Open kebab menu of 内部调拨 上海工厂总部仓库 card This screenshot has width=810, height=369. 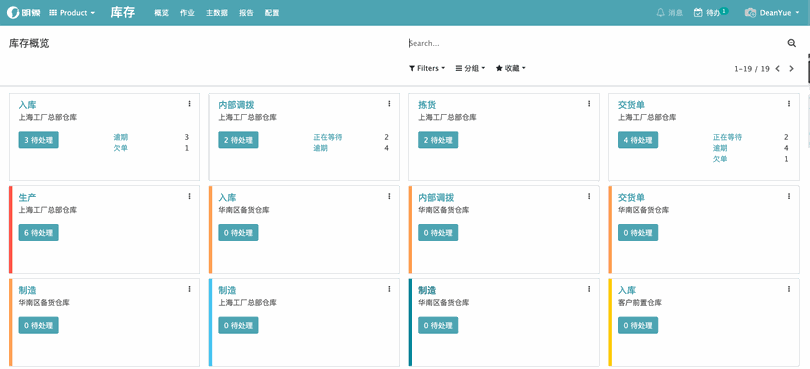(389, 104)
